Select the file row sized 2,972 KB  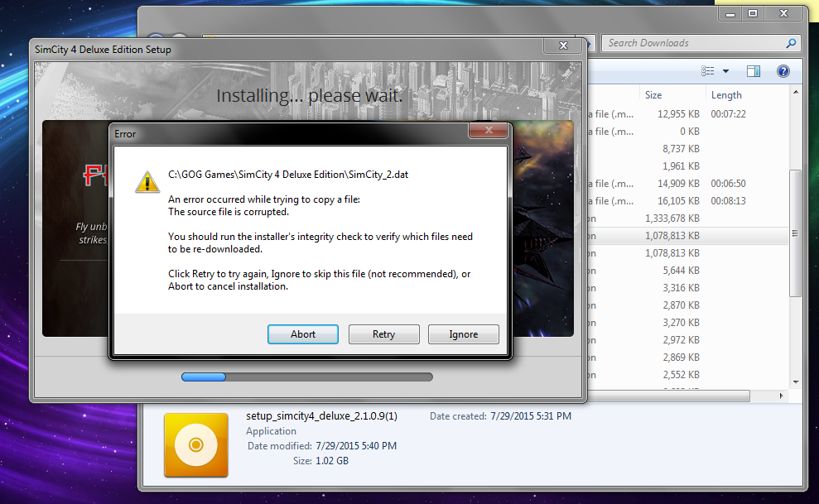point(688,340)
